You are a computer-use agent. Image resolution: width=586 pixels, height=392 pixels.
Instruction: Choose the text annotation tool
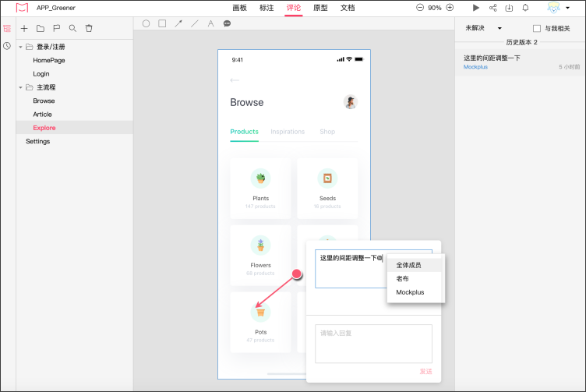[210, 23]
